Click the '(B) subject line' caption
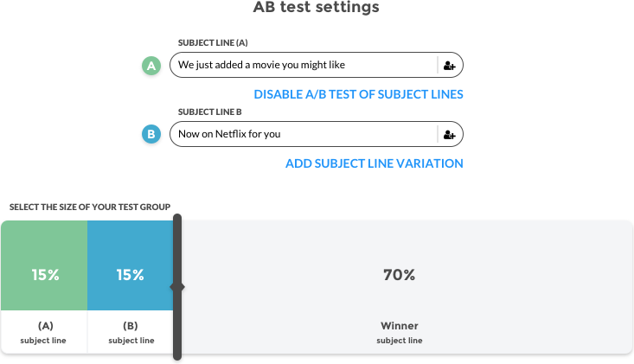 [x=131, y=332]
